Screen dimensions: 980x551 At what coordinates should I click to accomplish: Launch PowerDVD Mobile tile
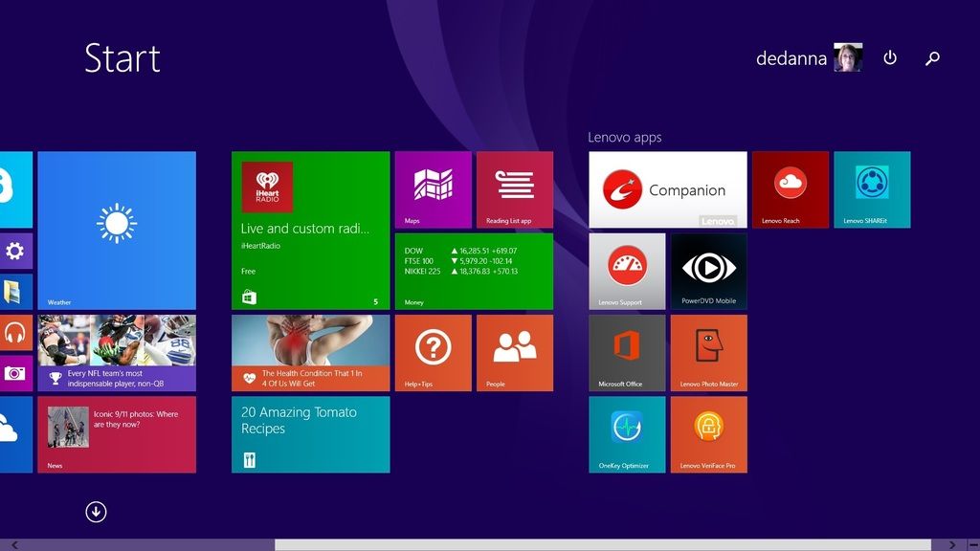click(x=708, y=271)
